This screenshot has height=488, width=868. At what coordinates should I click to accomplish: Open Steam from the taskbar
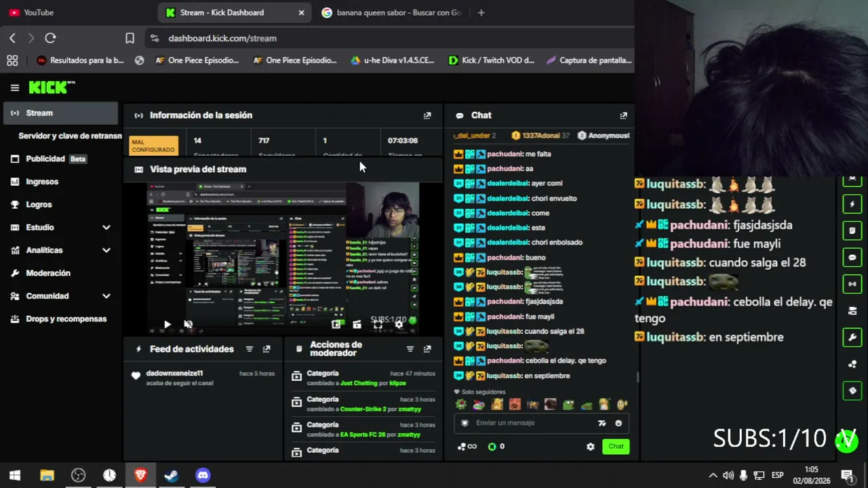point(172,476)
